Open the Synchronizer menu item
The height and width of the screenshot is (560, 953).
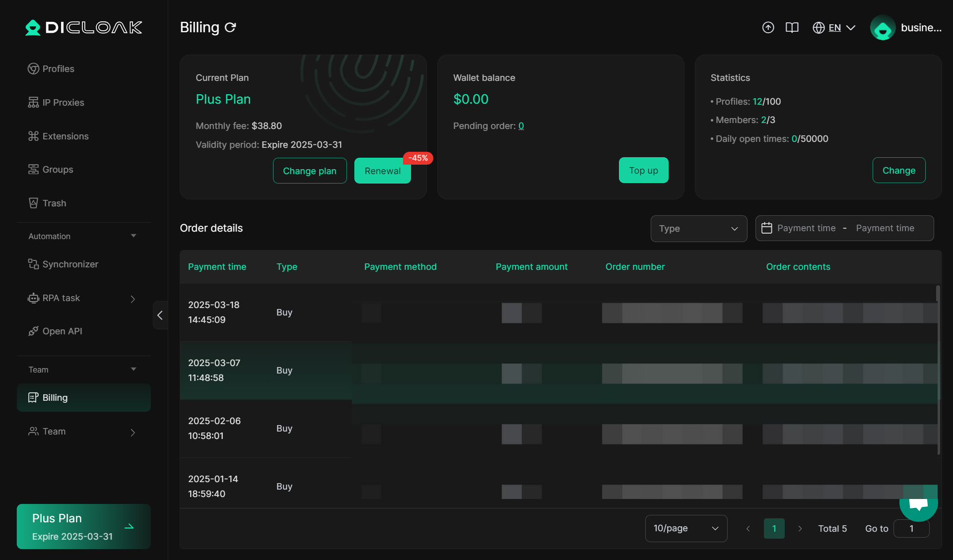coord(70,264)
